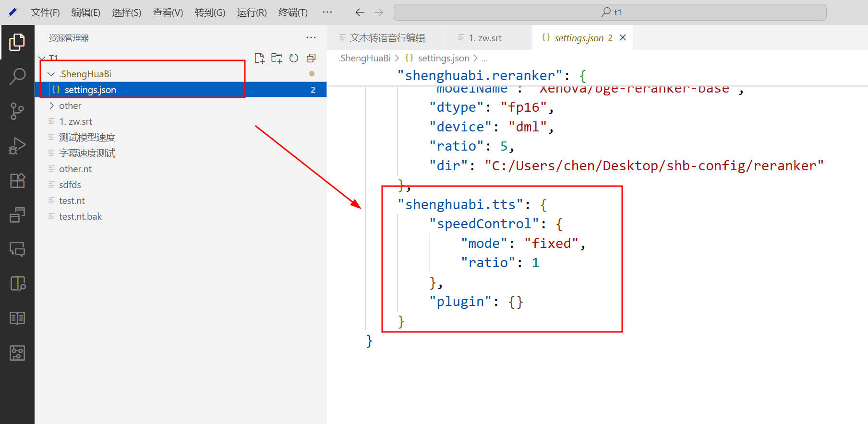
Task: Click .ShengHuaBi in the breadcrumb path
Action: (365, 58)
